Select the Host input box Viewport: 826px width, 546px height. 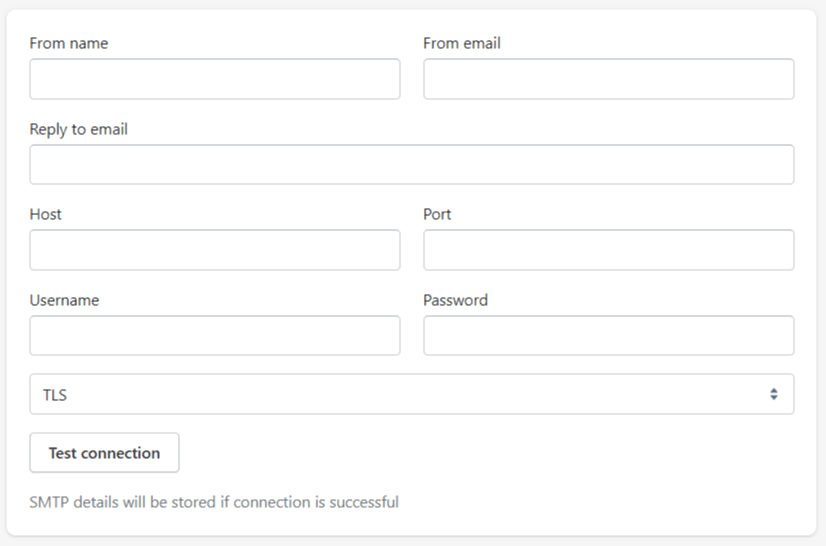coord(214,250)
